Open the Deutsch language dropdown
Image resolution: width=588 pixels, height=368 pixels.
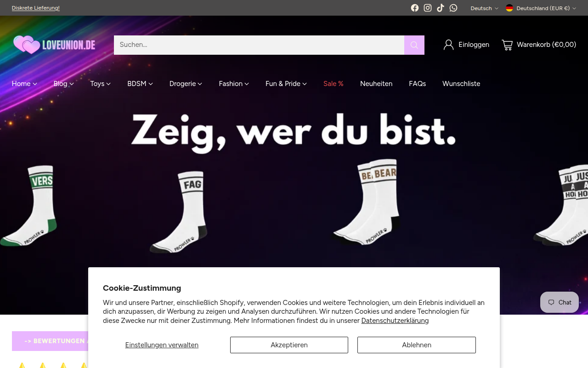coord(484,8)
